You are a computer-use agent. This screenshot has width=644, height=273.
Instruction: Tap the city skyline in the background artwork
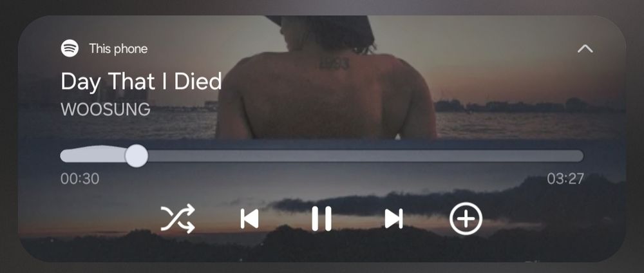(x=530, y=106)
